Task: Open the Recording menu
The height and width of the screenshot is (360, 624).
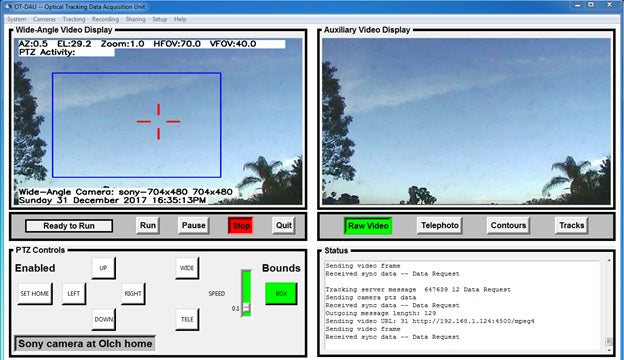Action: pyautogui.click(x=105, y=19)
